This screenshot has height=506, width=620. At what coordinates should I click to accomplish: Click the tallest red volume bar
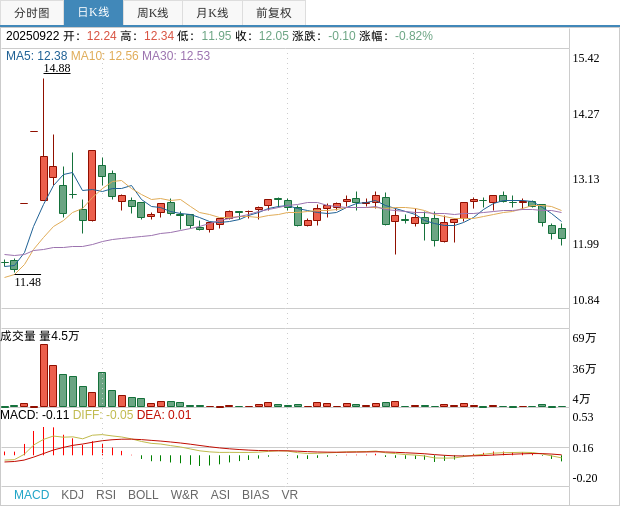click(43, 376)
